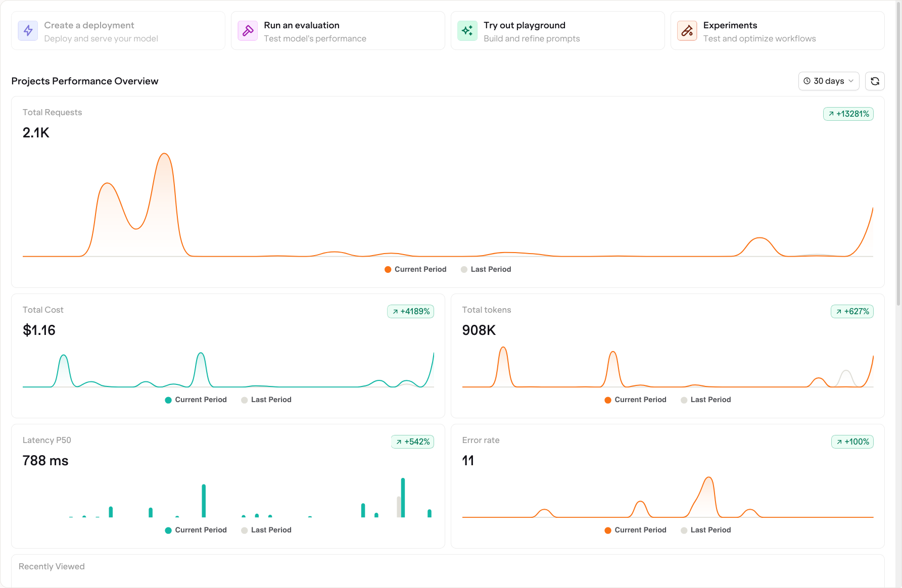The image size is (902, 588).
Task: Hide the Last Period series on Total Cost
Action: [x=266, y=400]
